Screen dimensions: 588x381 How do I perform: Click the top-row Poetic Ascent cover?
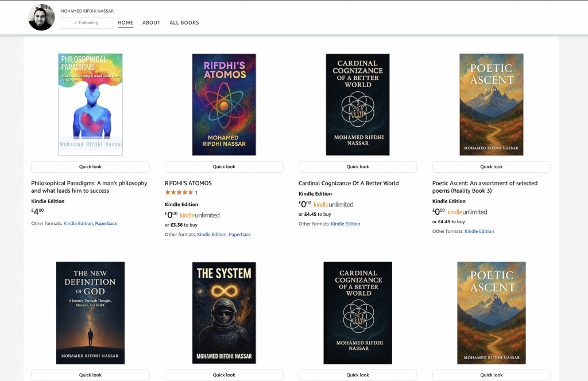tap(492, 104)
